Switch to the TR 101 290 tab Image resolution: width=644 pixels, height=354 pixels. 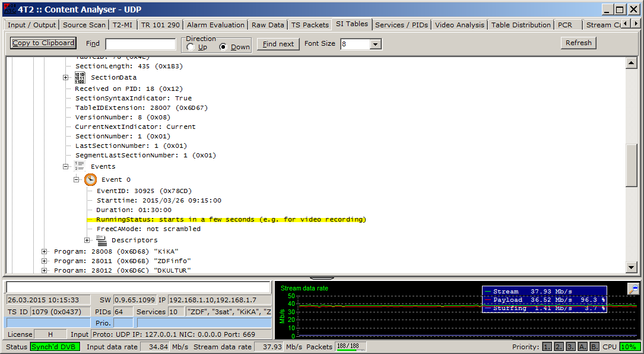pyautogui.click(x=160, y=25)
